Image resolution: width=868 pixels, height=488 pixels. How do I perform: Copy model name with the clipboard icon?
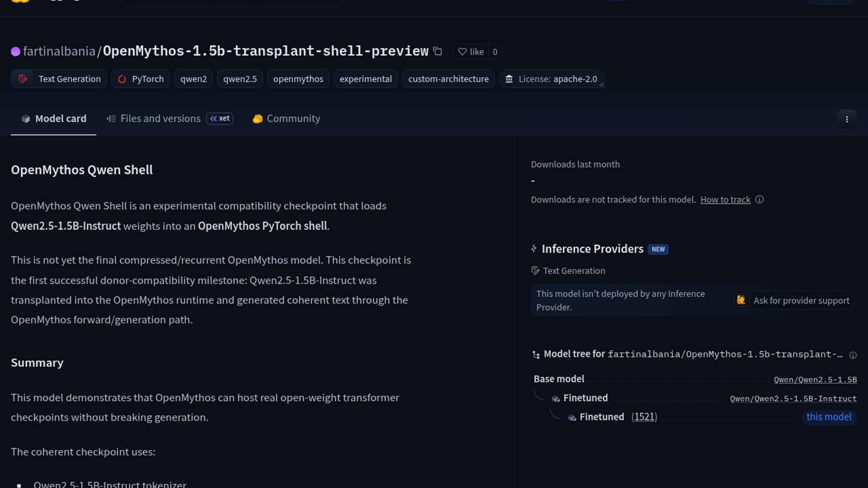(437, 51)
